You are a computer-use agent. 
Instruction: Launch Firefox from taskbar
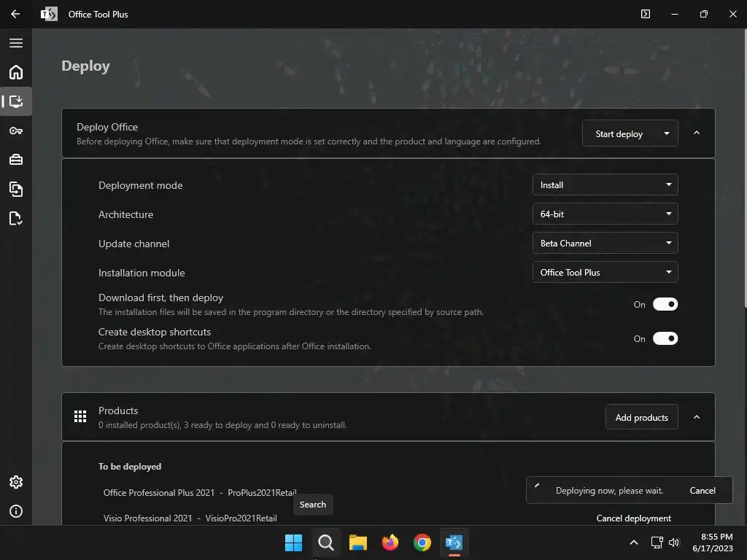pyautogui.click(x=390, y=542)
